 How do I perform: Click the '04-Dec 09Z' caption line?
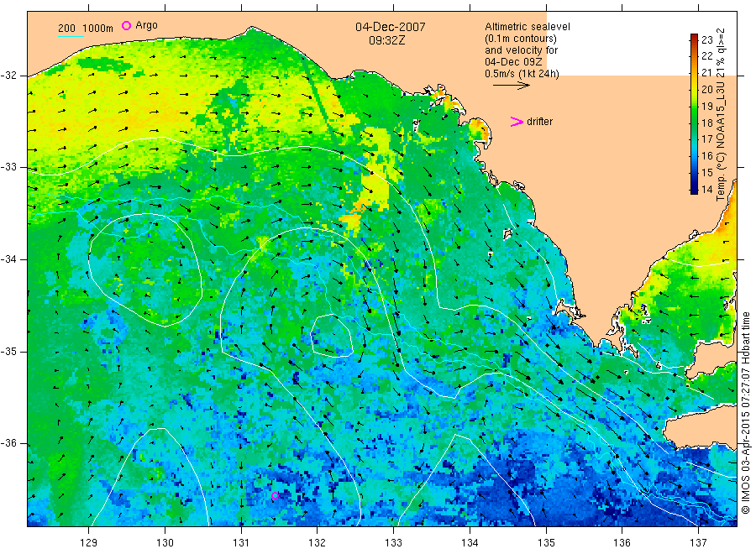point(513,62)
